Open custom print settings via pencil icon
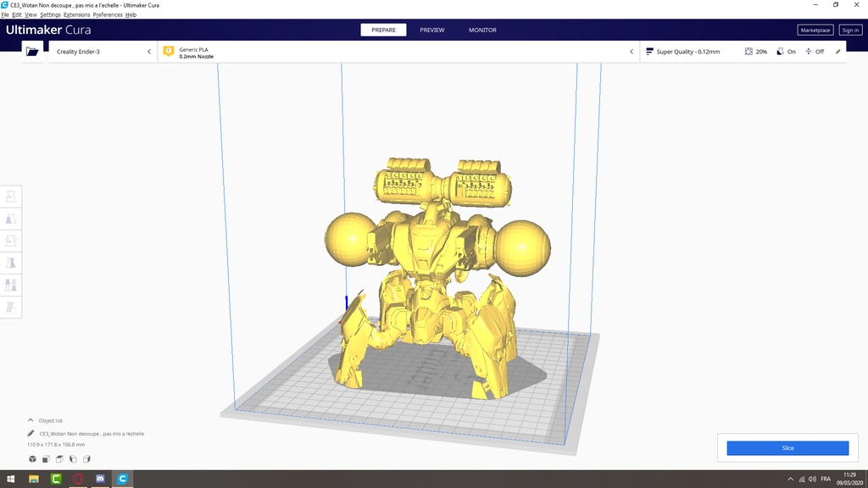868x488 pixels. pyautogui.click(x=837, y=52)
